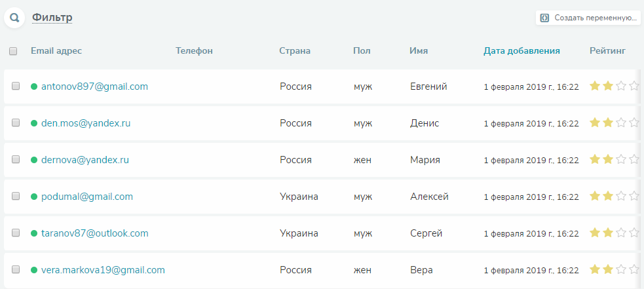The image size is (644, 289).
Task: Tick the checkbox for podumal@gmail.com
Action: click(x=16, y=196)
